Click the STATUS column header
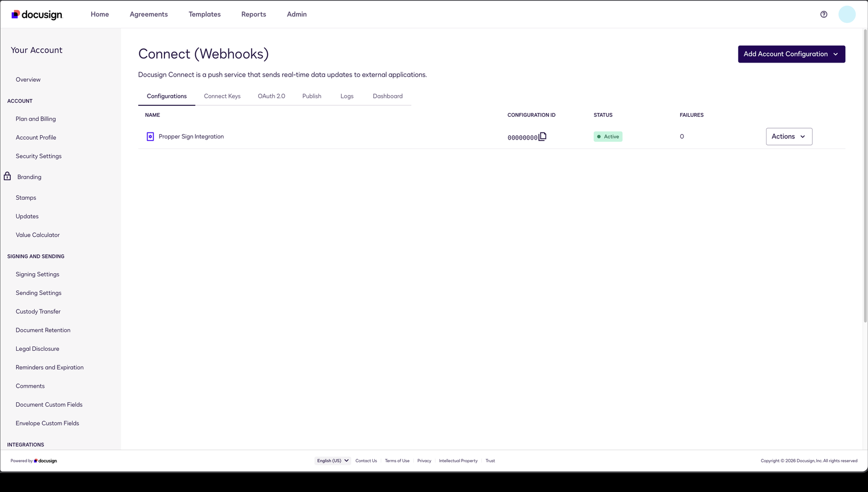The width and height of the screenshot is (868, 492). 603,115
